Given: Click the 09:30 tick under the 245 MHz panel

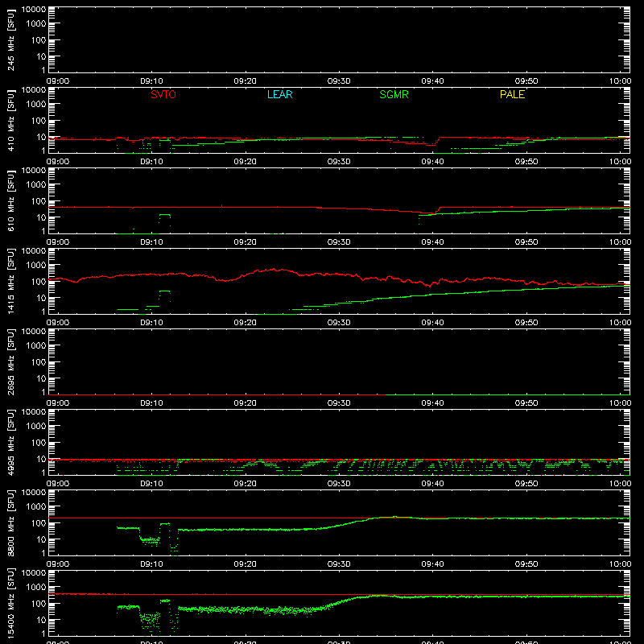Looking at the screenshot, I should tap(339, 81).
